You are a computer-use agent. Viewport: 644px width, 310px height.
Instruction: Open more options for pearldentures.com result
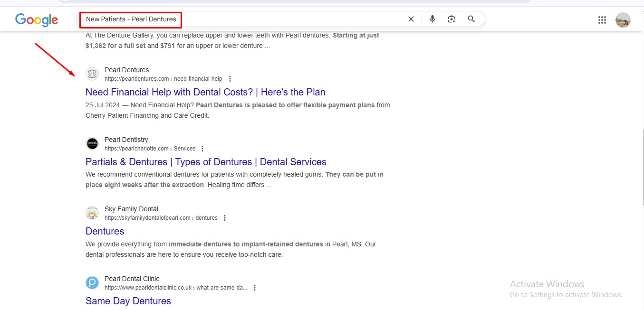(x=231, y=79)
